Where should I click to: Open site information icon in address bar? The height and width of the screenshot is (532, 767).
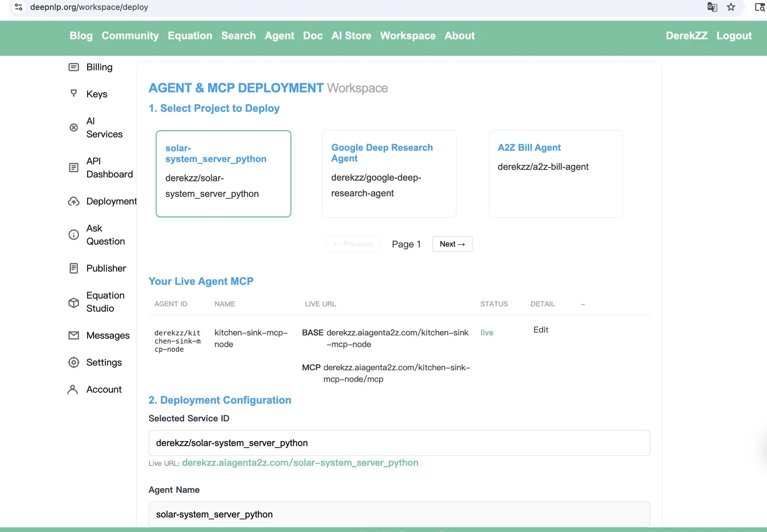[19, 7]
